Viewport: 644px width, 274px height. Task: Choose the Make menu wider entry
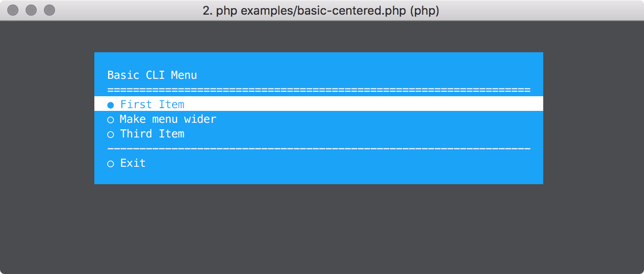pyautogui.click(x=168, y=119)
